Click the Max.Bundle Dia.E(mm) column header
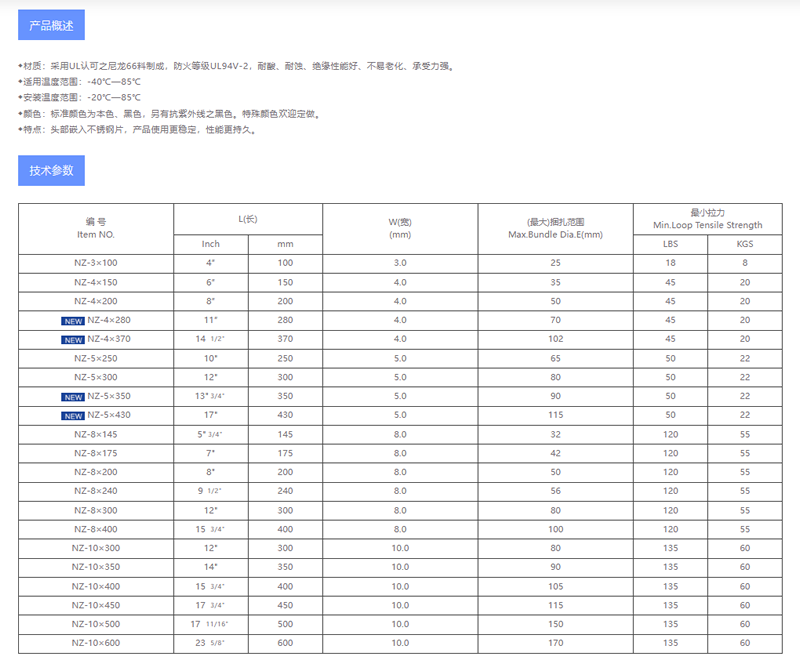The image size is (800, 657). click(x=555, y=227)
